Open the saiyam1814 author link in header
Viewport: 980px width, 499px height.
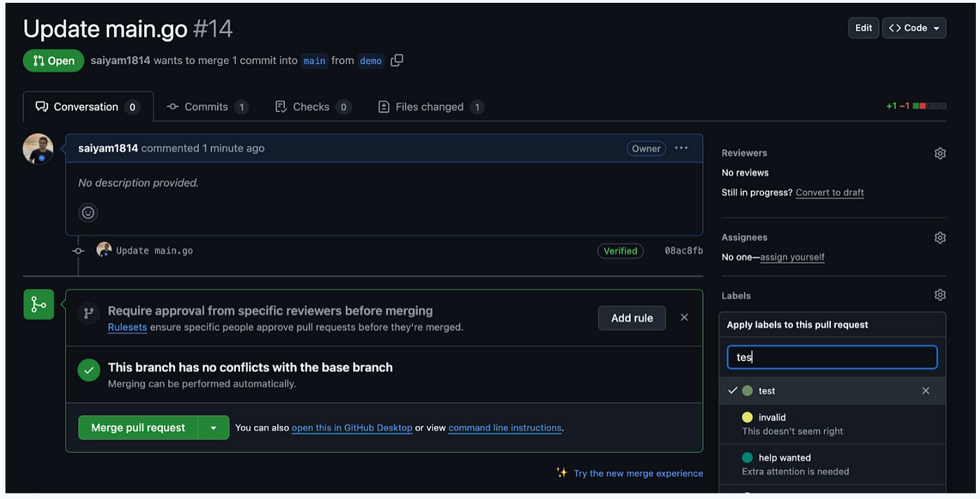(x=120, y=60)
